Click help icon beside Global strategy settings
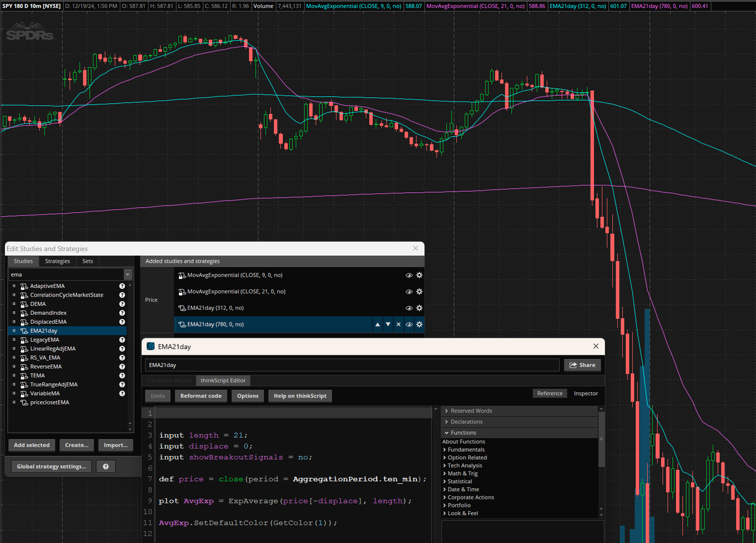The height and width of the screenshot is (543, 756). click(x=105, y=467)
